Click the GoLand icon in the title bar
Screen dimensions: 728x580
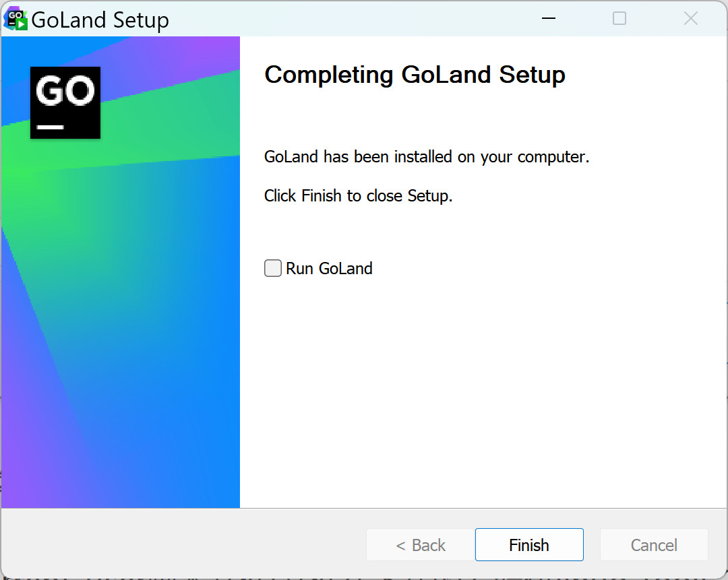[x=15, y=19]
